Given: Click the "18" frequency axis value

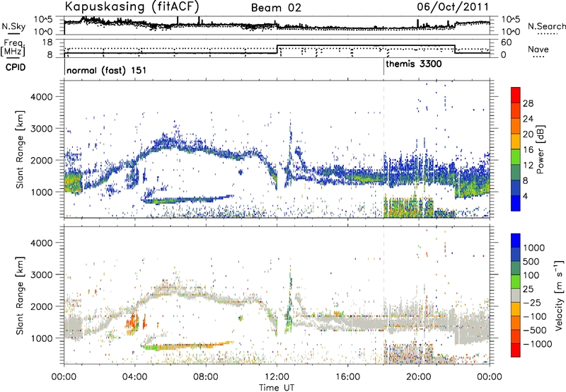Looking at the screenshot, I should tap(47, 42).
